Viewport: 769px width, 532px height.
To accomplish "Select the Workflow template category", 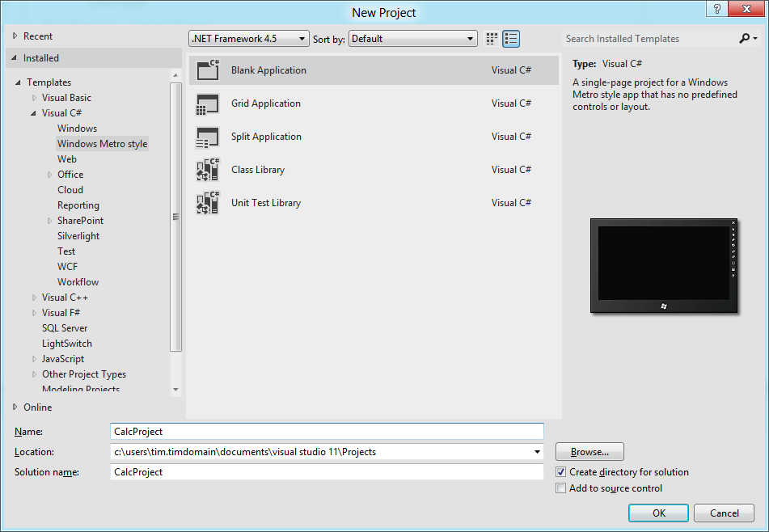I will point(78,282).
